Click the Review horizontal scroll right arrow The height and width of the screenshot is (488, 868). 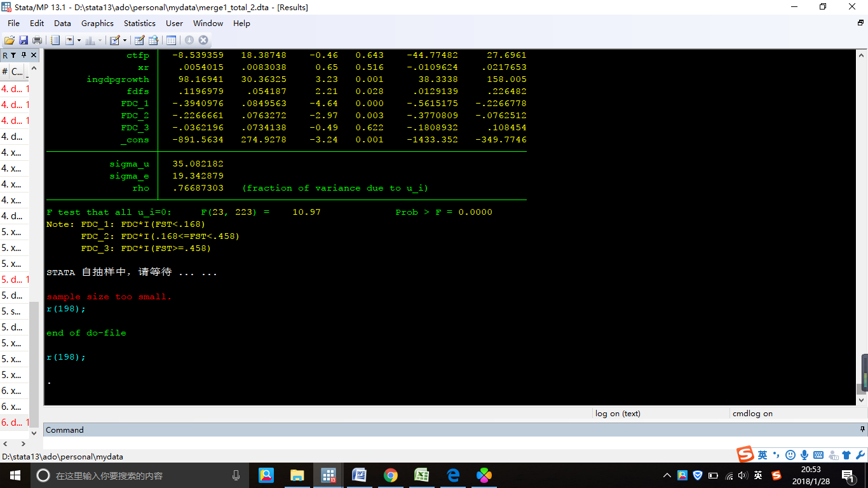[x=25, y=444]
